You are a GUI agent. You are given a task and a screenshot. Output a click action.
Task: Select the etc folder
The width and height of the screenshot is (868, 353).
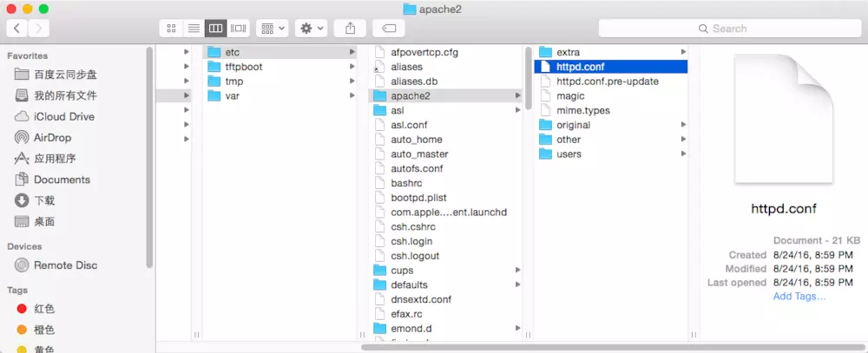(x=279, y=52)
